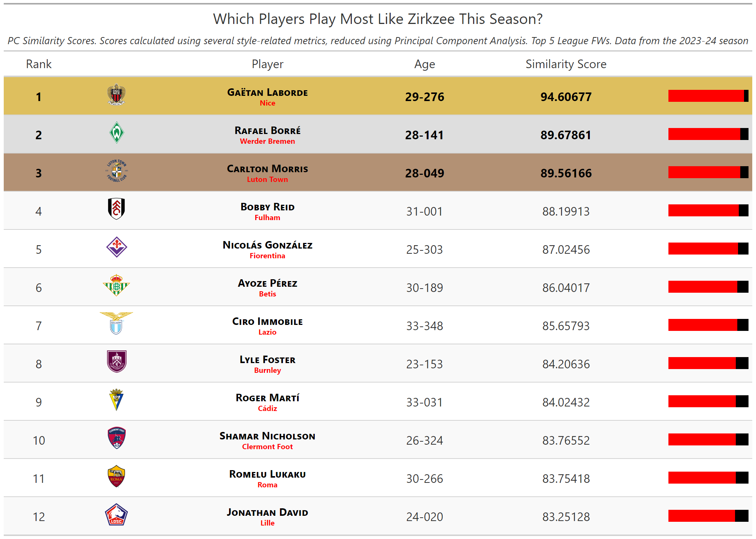Click the Romelu Lukaku name
Screen dimensions: 756x539
click(x=268, y=474)
